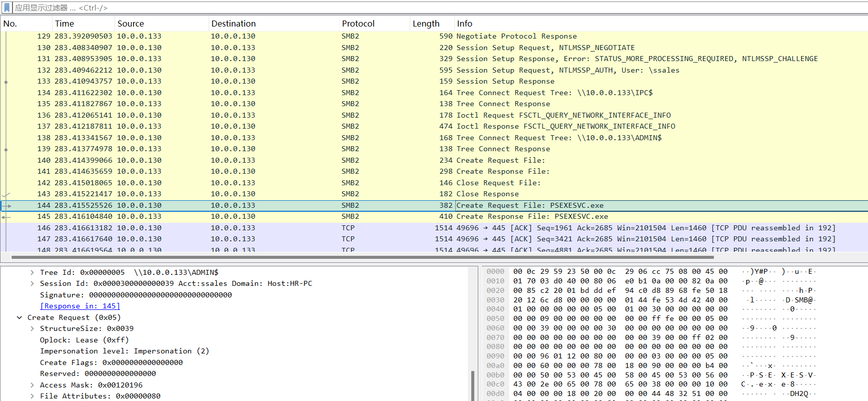Select packet 132 NTLMSSP_AUTH for user ssales
Image resolution: width=868 pixels, height=401 pixels.
(434, 70)
